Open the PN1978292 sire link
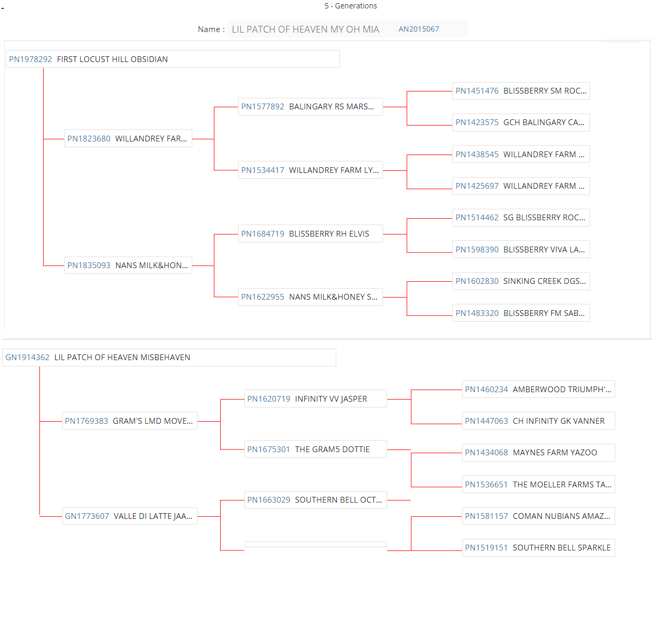 [30, 59]
